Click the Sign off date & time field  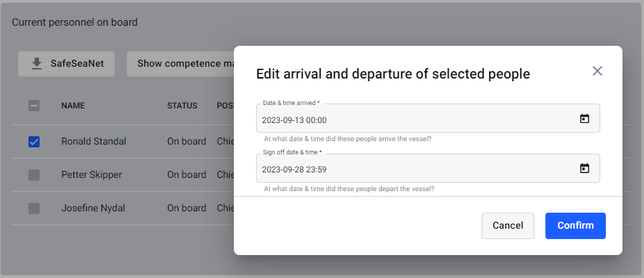pyautogui.click(x=428, y=168)
